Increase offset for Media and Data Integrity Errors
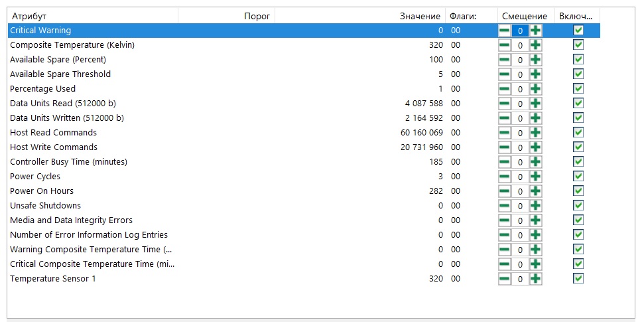Viewport: 644px width, 322px height. click(535, 220)
